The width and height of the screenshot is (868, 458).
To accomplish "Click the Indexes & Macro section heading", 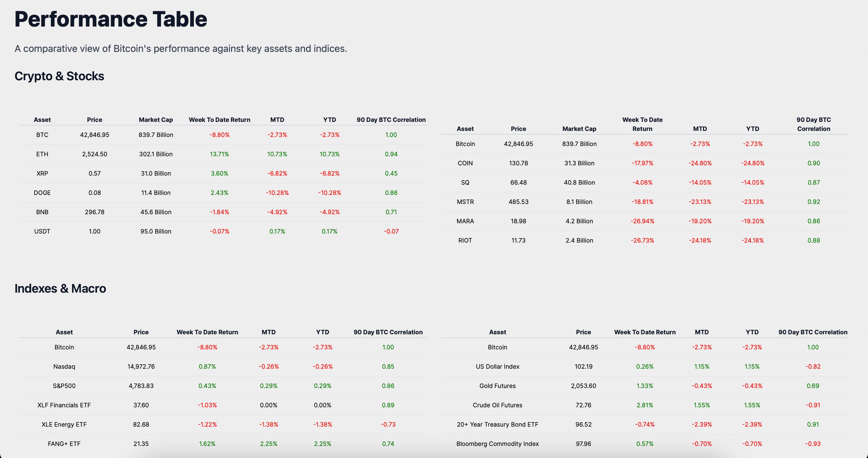I will (x=60, y=289).
